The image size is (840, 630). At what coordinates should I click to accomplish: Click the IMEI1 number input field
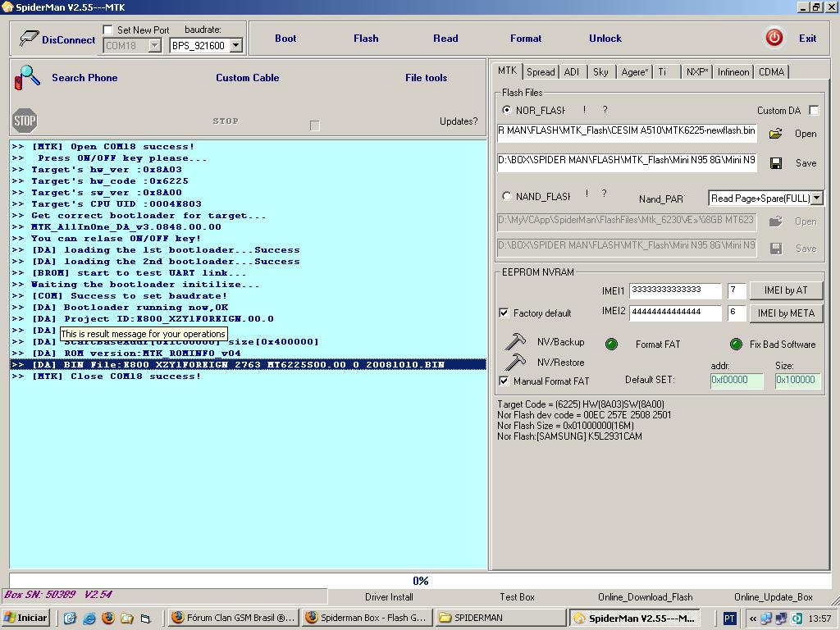coord(674,290)
